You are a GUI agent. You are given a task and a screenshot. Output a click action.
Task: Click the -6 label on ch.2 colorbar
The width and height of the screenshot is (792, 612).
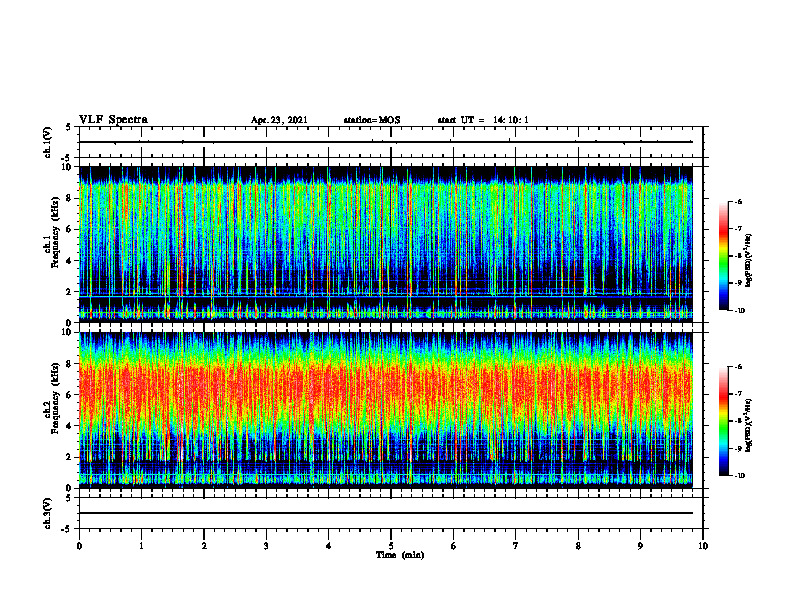738,367
